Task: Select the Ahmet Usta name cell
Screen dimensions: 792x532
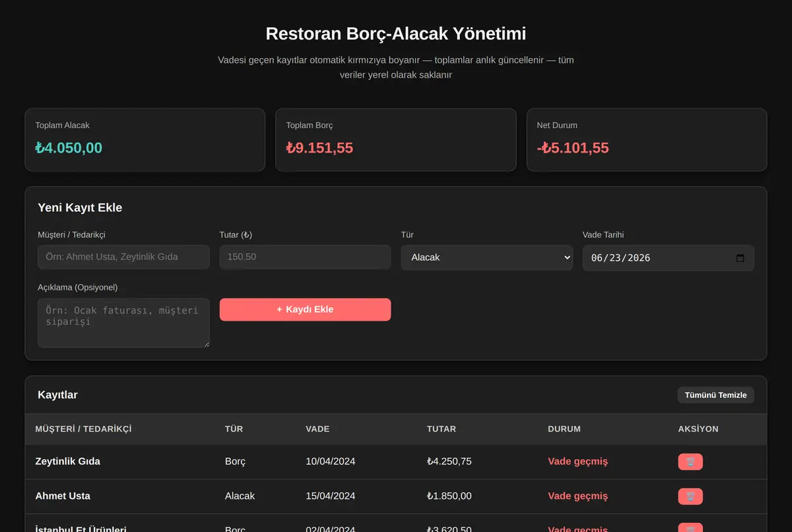Action: [x=63, y=496]
